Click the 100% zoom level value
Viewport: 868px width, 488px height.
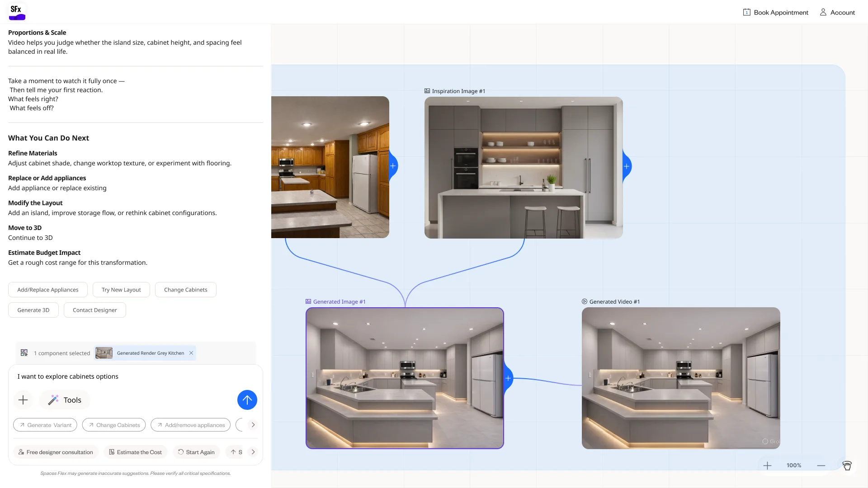point(794,465)
